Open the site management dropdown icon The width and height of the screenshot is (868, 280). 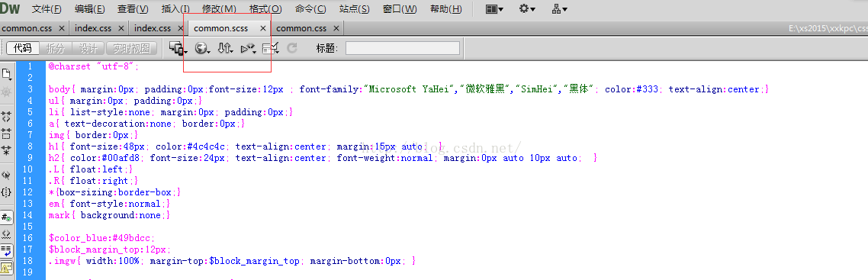click(x=560, y=9)
